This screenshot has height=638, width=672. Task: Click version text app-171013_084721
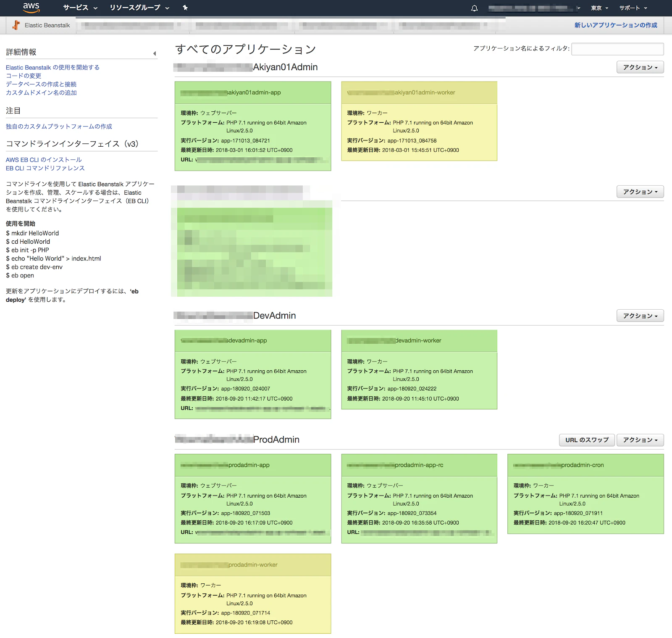[x=246, y=141]
